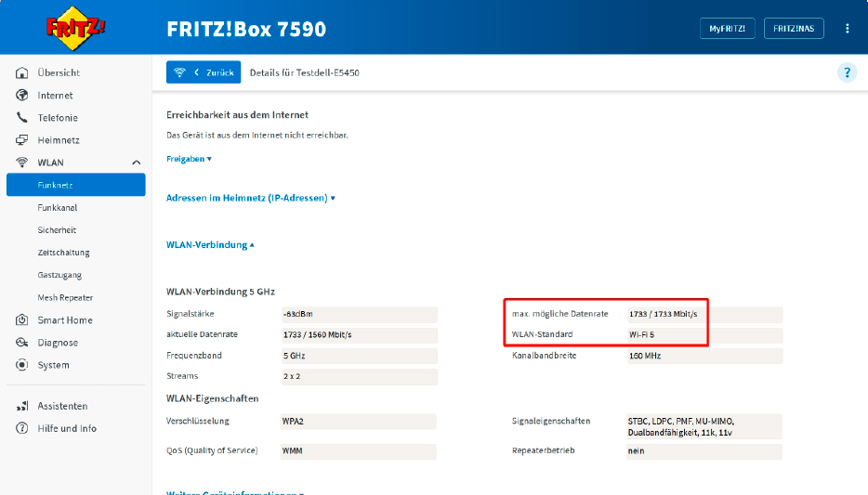Screen dimensions: 868x495
Task: Collapse the WLAN-Verbindung section
Action: tap(210, 244)
